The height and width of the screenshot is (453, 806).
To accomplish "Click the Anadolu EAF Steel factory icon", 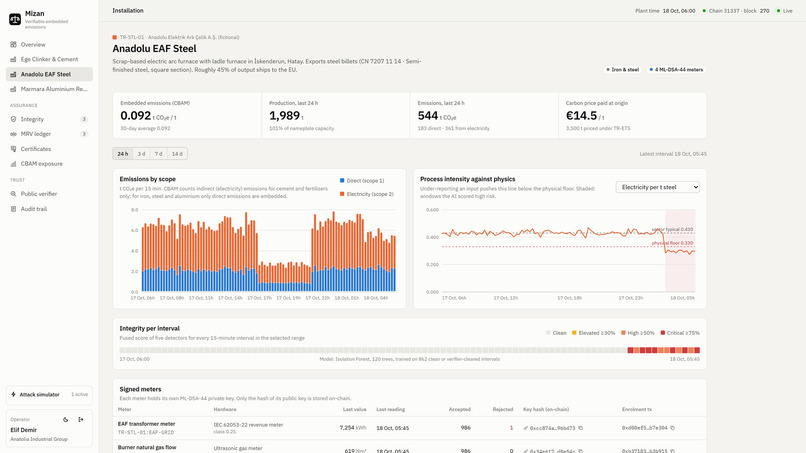I will (13, 75).
